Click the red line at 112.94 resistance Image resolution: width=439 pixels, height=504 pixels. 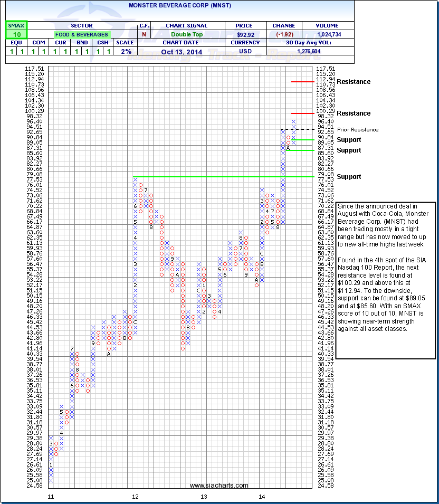tap(303, 82)
